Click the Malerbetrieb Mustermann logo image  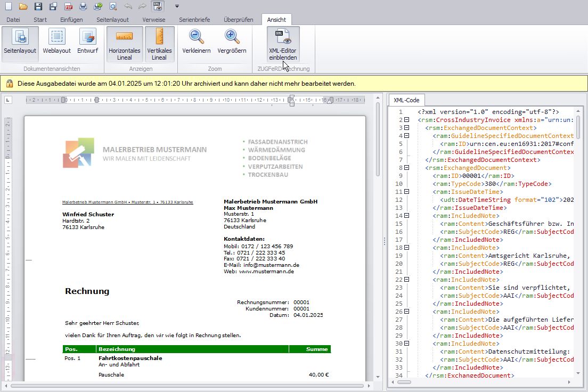click(x=78, y=153)
